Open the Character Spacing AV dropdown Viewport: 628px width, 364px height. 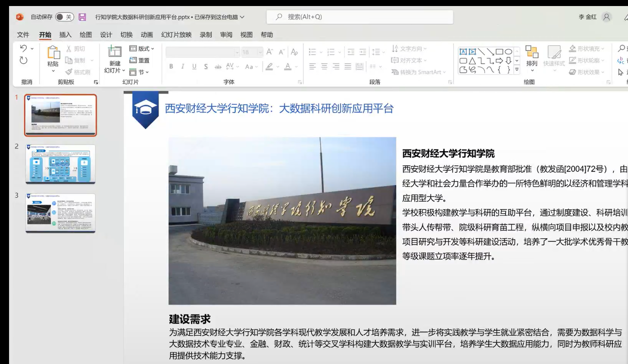point(232,66)
